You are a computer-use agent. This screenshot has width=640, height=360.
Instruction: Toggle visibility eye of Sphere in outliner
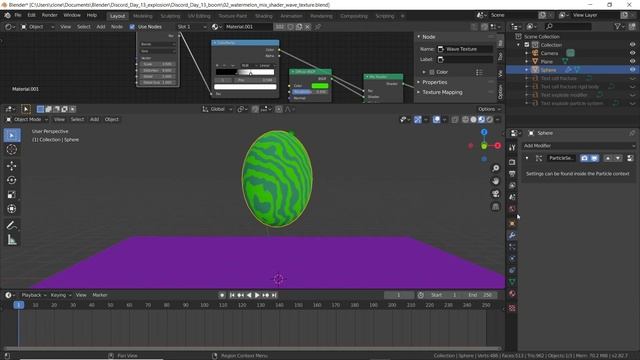(x=632, y=70)
